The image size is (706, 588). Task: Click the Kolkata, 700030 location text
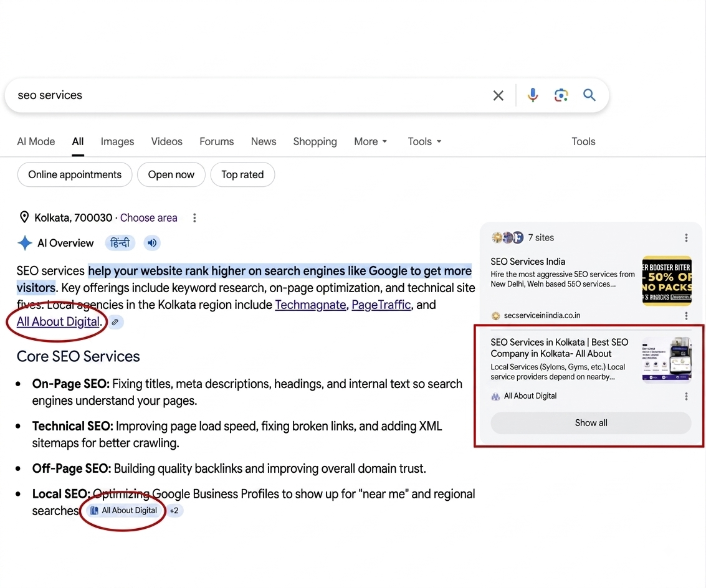click(x=74, y=218)
